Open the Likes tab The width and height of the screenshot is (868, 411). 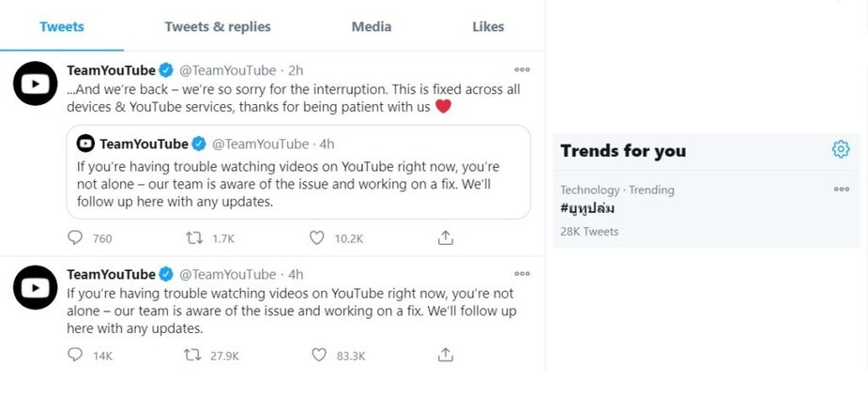488,26
